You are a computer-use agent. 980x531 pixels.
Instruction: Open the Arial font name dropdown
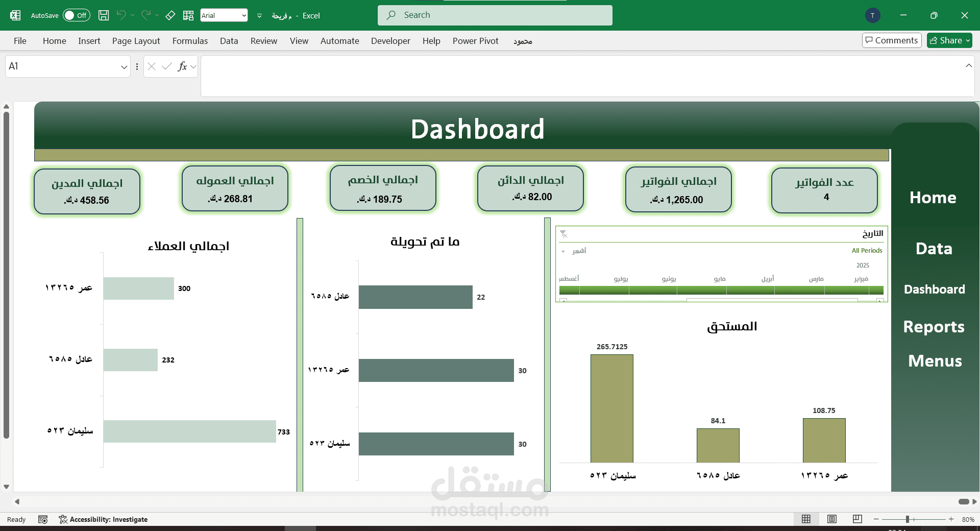244,15
